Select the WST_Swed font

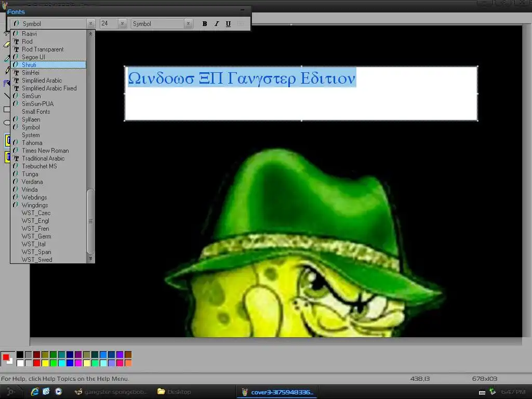pos(48,260)
